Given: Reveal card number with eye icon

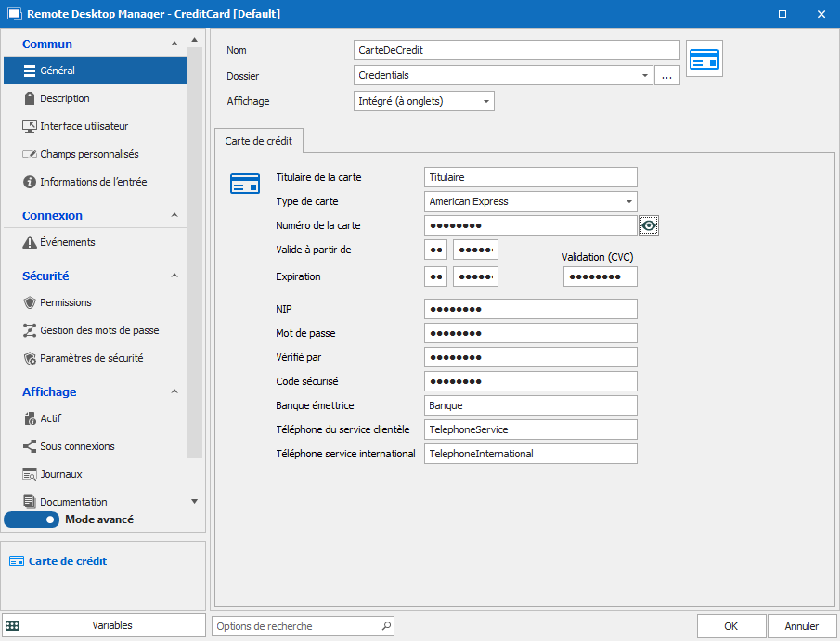Looking at the screenshot, I should [649, 225].
